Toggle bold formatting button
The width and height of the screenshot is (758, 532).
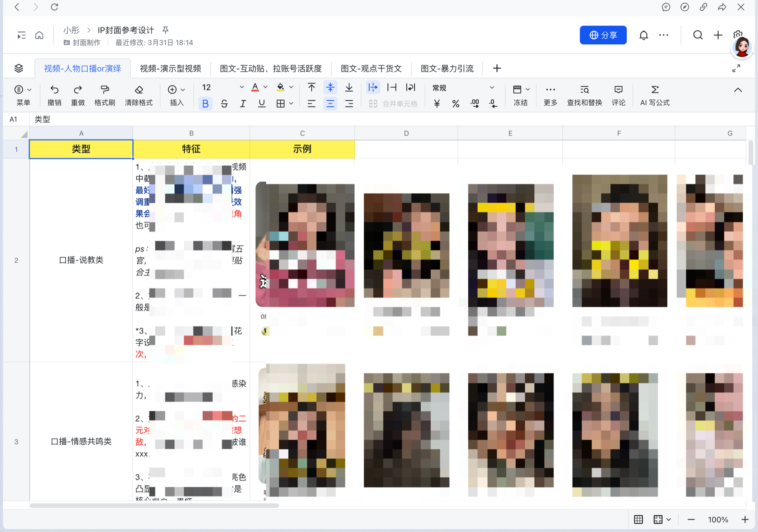pos(205,104)
